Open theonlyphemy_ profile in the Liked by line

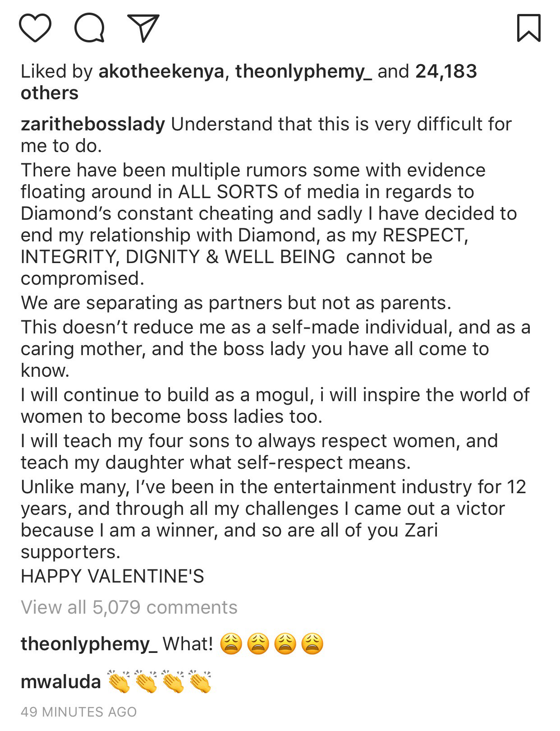tap(303, 71)
